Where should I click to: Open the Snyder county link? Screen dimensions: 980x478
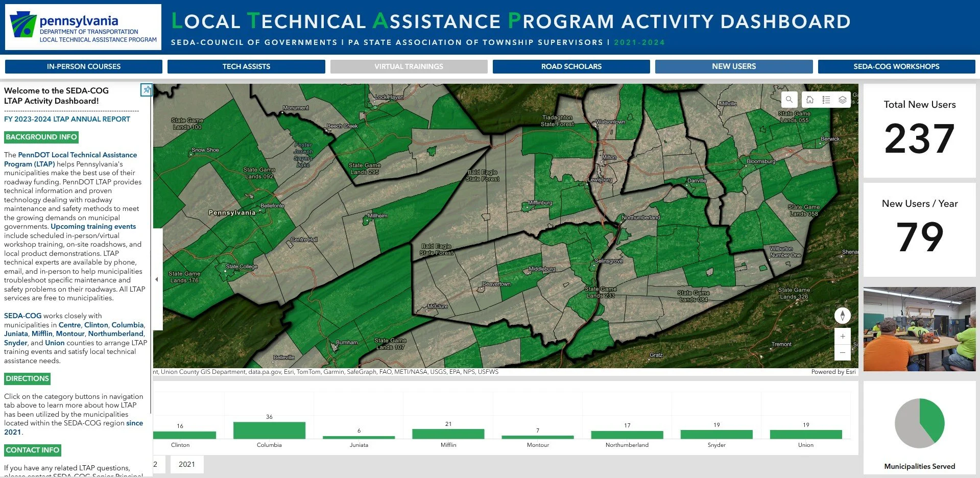tap(15, 343)
